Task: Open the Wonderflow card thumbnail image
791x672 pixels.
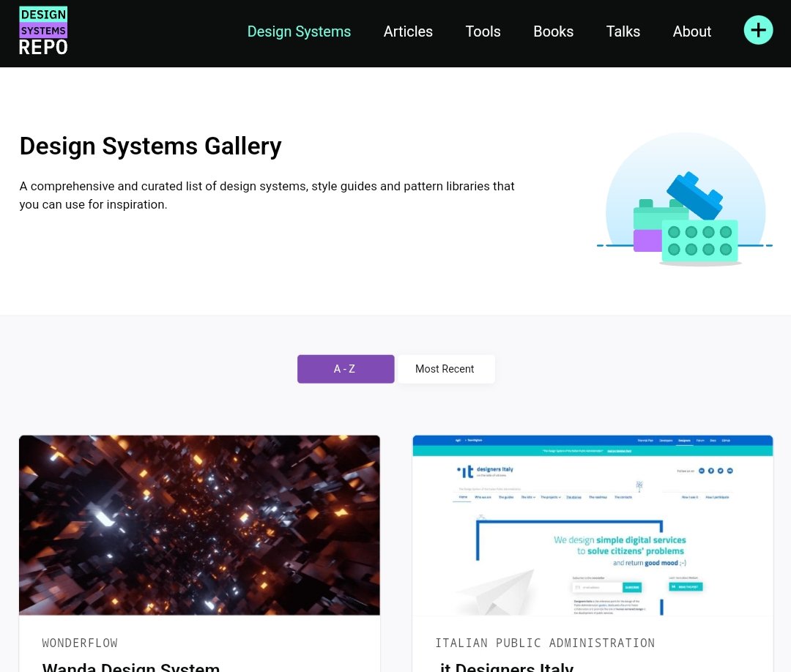Action: click(199, 525)
